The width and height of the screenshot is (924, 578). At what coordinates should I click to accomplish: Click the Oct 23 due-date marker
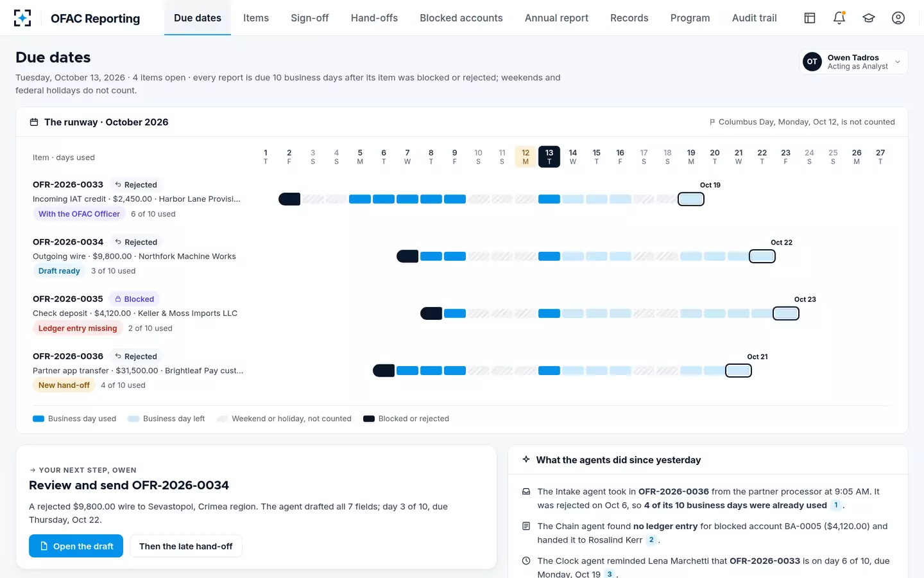pos(786,313)
